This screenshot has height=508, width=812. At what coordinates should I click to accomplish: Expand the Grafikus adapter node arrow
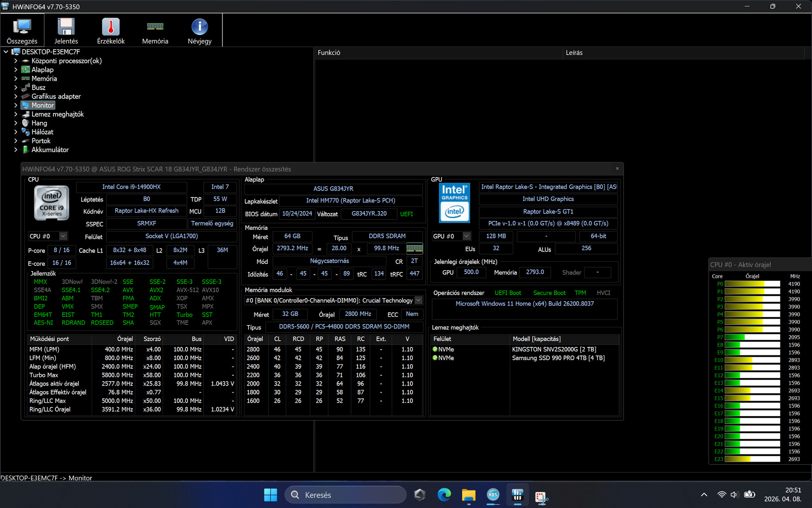[16, 96]
